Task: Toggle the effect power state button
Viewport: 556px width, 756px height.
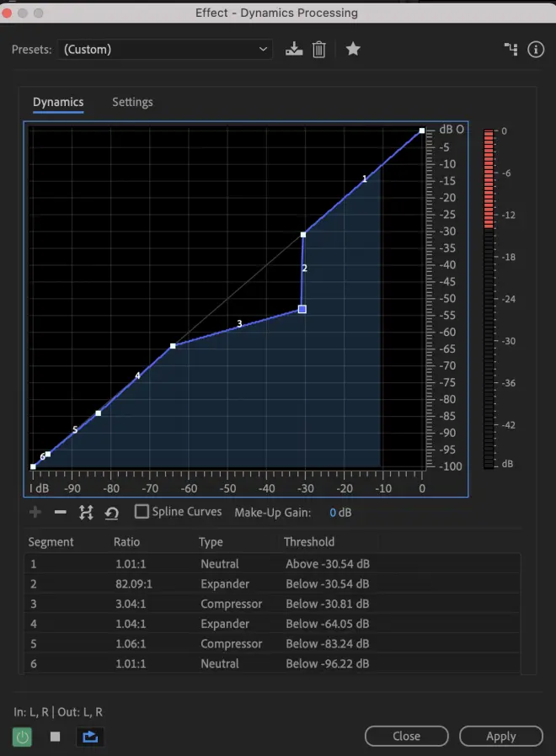Action: point(23,737)
